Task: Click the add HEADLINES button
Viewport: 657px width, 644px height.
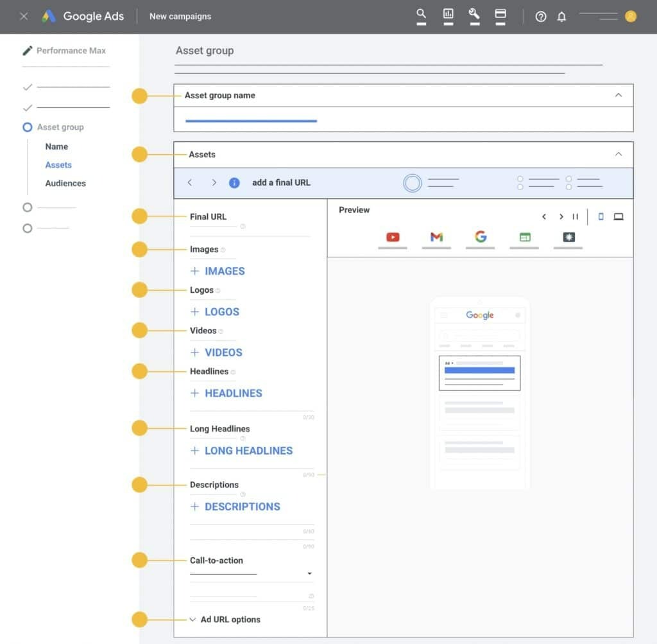Action: (x=226, y=393)
